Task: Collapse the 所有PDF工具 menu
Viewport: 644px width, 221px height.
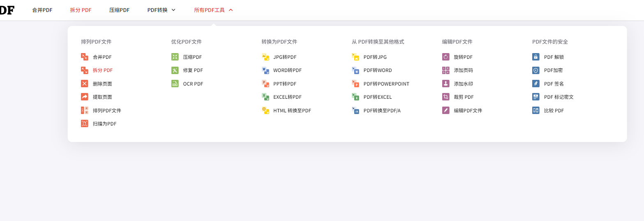Action: point(213,10)
